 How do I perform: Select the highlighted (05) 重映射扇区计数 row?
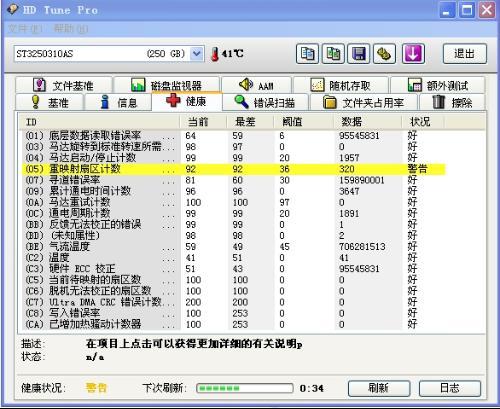click(232, 169)
